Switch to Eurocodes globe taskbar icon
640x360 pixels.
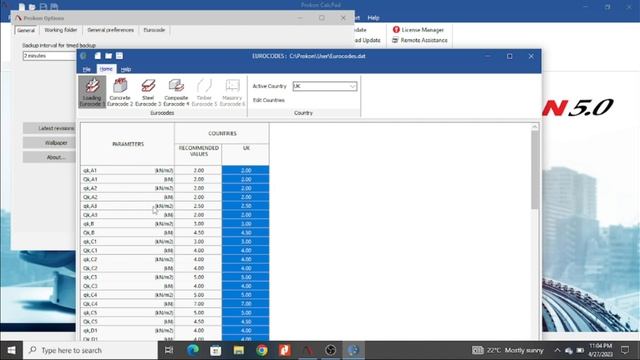point(353,350)
